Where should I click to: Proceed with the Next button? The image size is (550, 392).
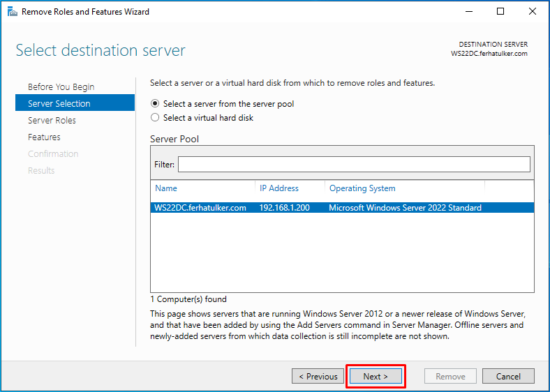(376, 376)
